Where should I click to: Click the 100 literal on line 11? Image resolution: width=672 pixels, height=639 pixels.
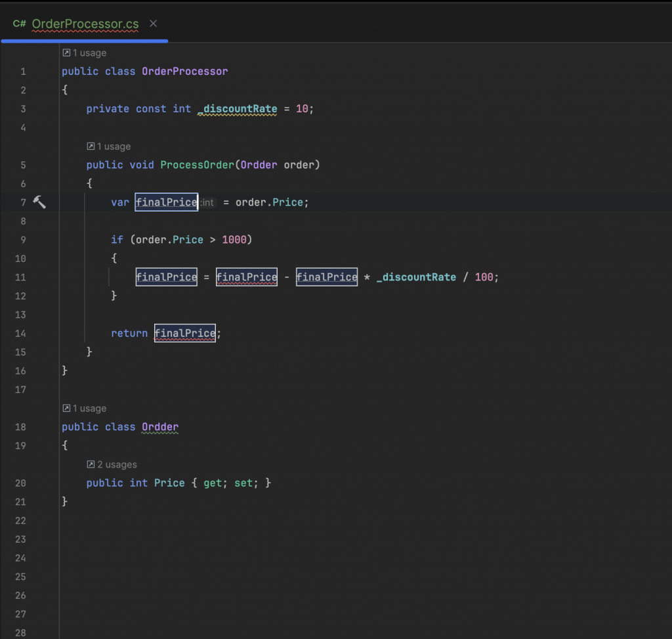tap(484, 277)
